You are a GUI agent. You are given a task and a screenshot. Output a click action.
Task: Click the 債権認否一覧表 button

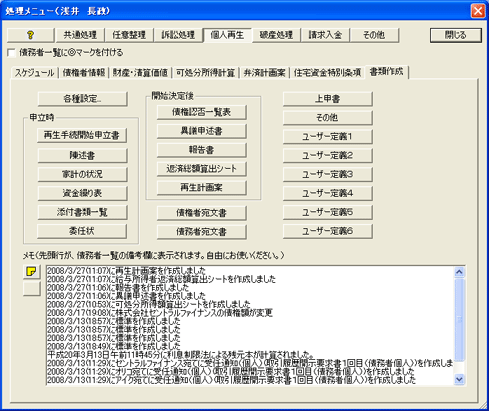point(202,112)
